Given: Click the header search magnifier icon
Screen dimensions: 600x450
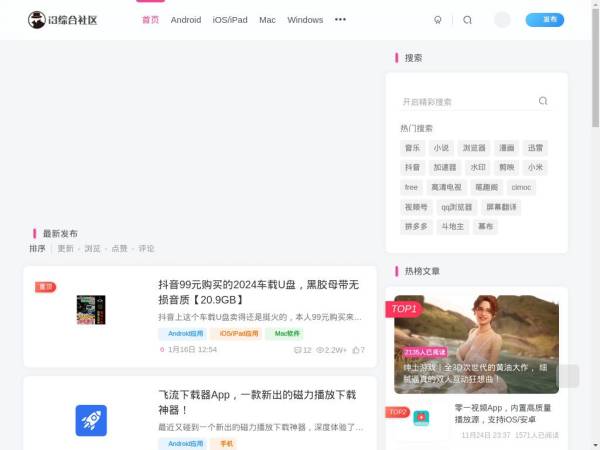Looking at the screenshot, I should pos(467,20).
